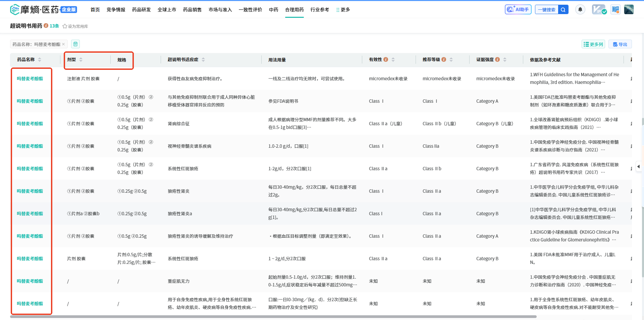644x320 pixels.
Task: Select the 合理用药 tab
Action: point(294,10)
